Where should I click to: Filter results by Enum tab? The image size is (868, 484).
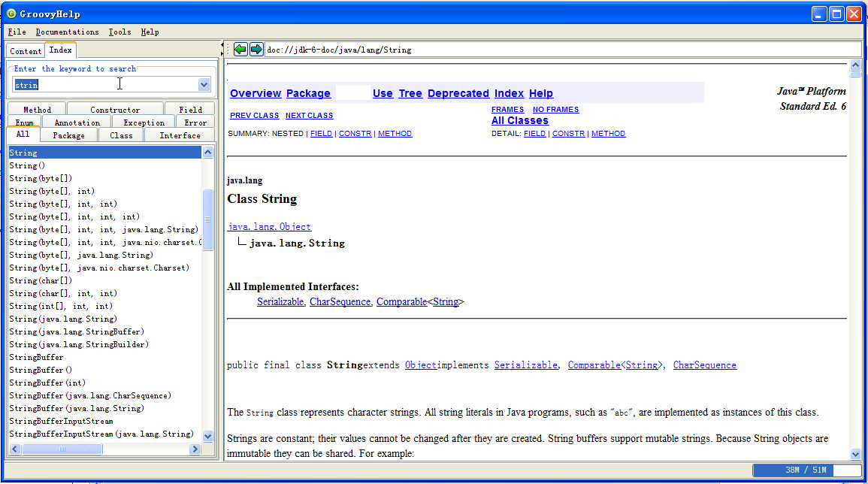tap(24, 123)
